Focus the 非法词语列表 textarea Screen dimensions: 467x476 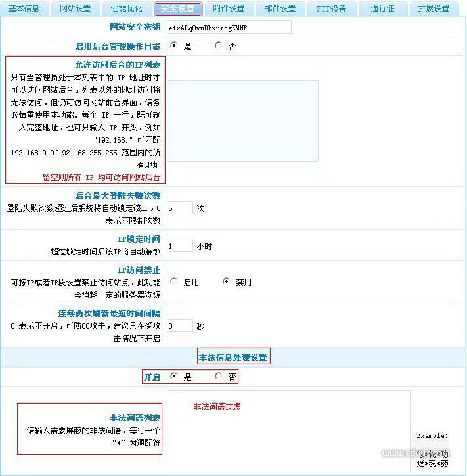pos(288,431)
